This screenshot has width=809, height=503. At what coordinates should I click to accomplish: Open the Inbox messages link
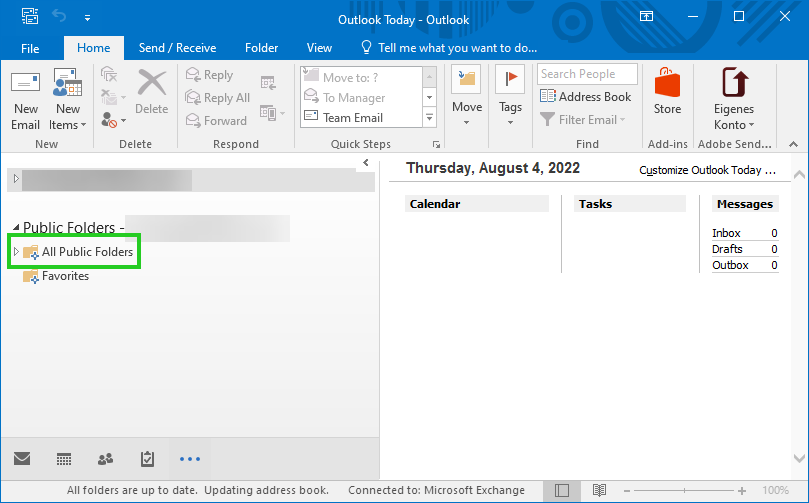[726, 233]
